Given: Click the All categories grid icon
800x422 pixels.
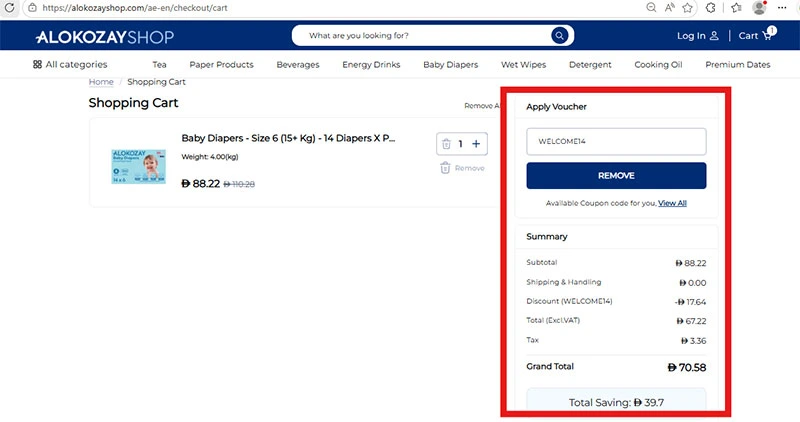Looking at the screenshot, I should click(x=37, y=64).
